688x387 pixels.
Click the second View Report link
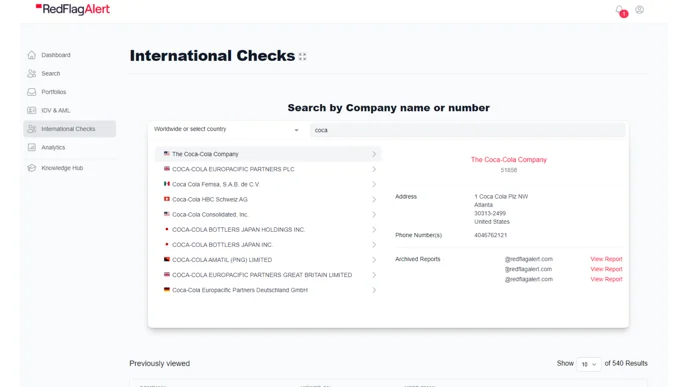tap(606, 269)
